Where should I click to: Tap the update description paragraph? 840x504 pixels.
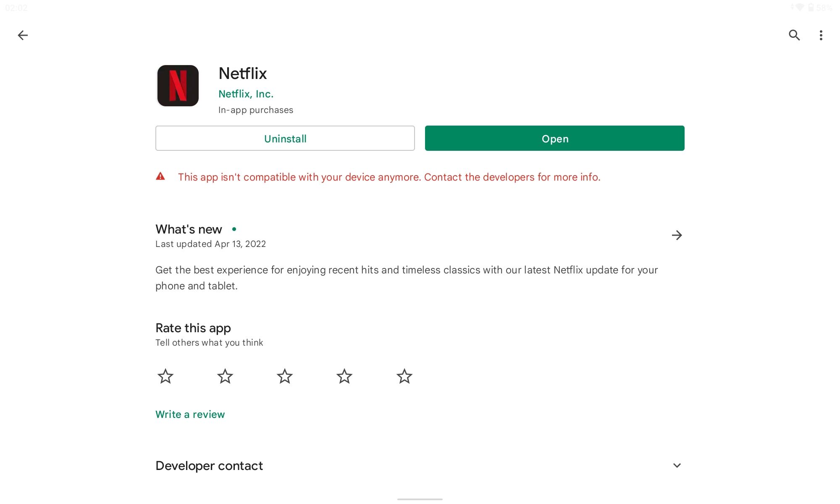click(x=407, y=278)
